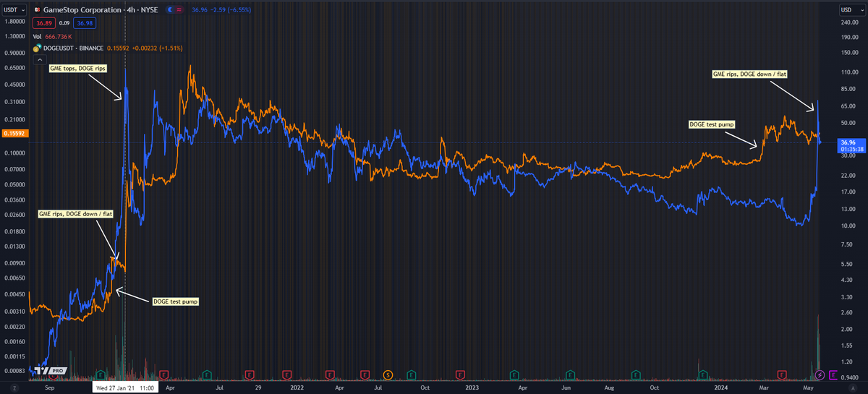
Task: Click the orange 0.15592 price label on the left axis
Action: [x=14, y=133]
